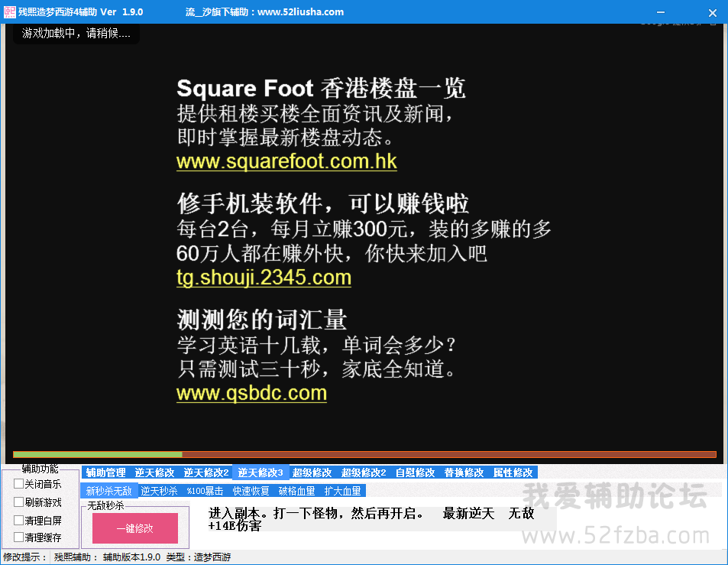728x565 pixels.
Task: Switch to the 辅助管理 tab
Action: coord(106,472)
